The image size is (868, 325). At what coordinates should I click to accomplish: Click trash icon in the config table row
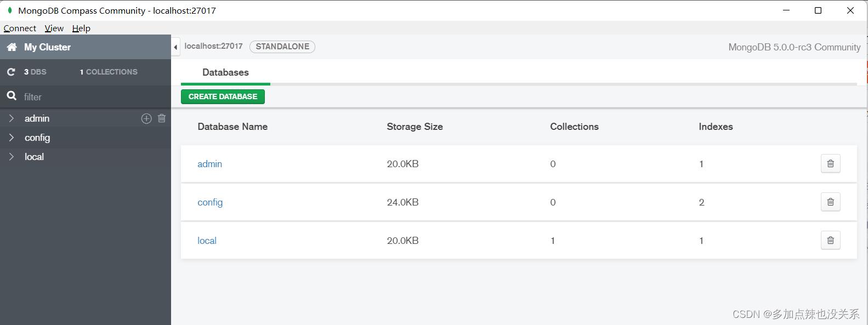830,202
